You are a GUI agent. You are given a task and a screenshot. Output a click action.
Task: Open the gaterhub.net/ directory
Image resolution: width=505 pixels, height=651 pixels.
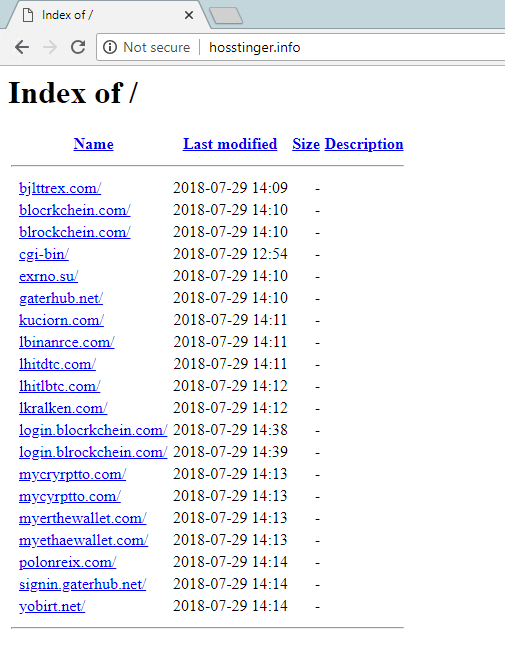pyautogui.click(x=61, y=299)
